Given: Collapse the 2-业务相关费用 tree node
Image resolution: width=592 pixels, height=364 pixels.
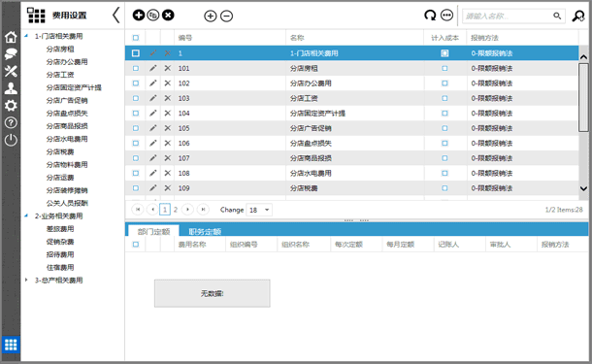Looking at the screenshot, I should [x=26, y=216].
